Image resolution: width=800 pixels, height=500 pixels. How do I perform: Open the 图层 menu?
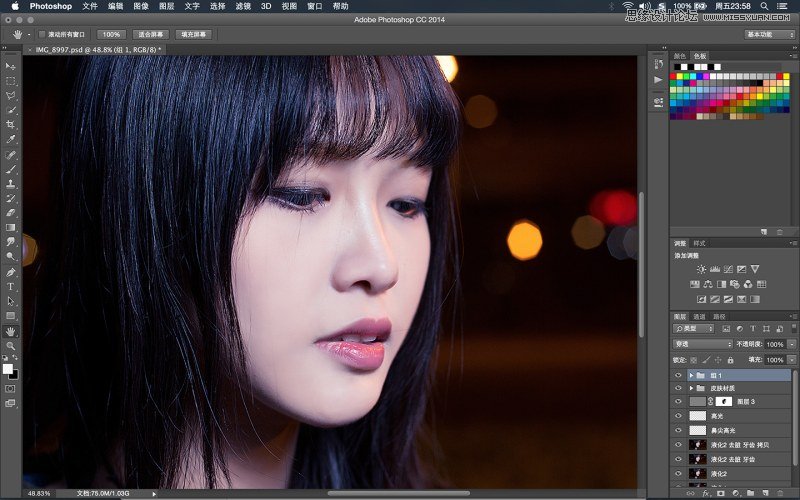[x=167, y=6]
